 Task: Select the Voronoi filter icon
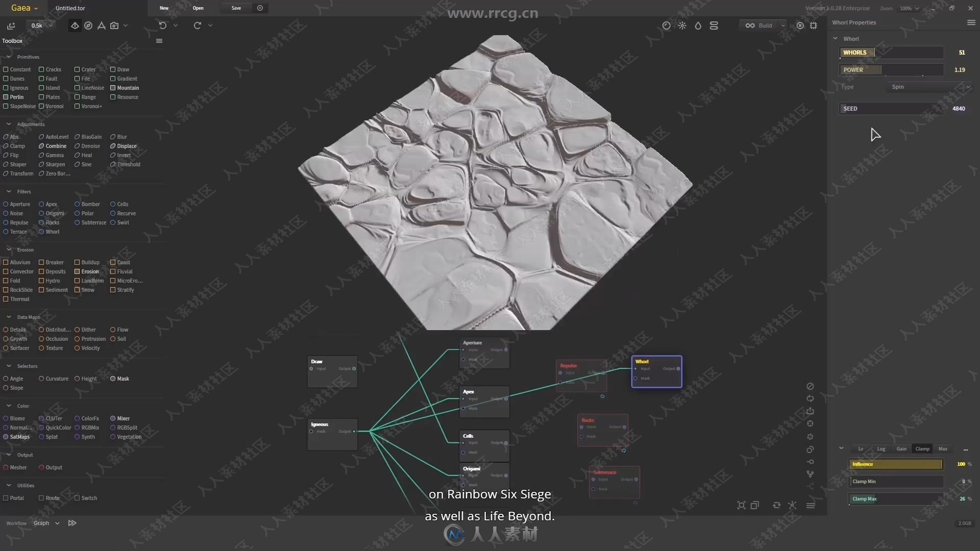[x=41, y=106]
